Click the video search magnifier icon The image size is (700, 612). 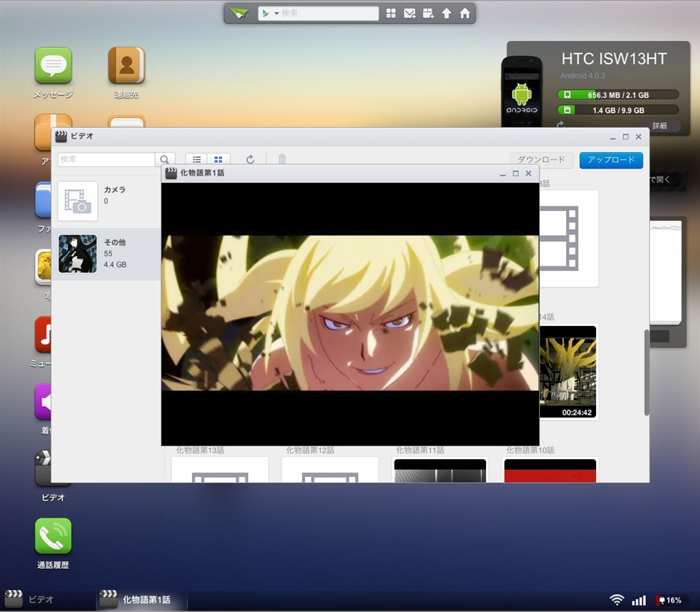(165, 159)
